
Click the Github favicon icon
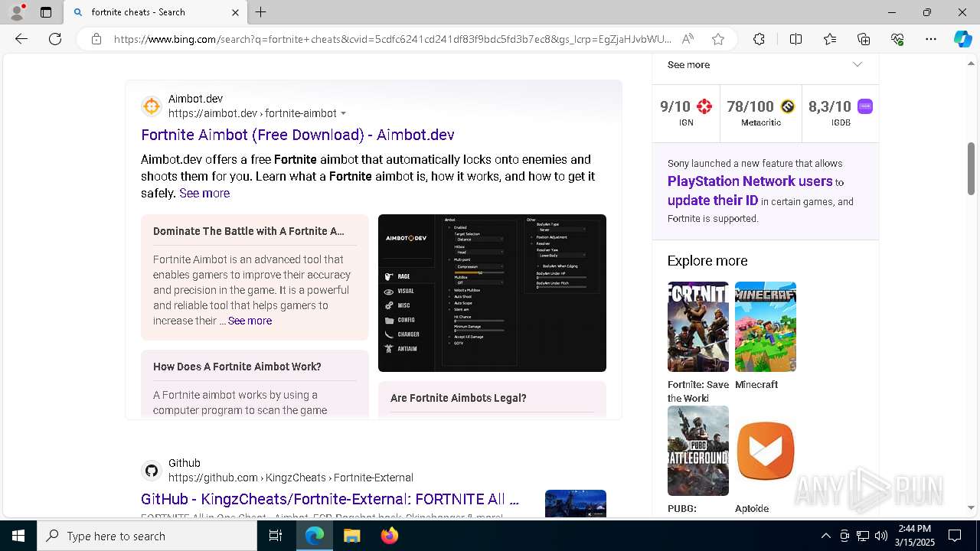[152, 471]
